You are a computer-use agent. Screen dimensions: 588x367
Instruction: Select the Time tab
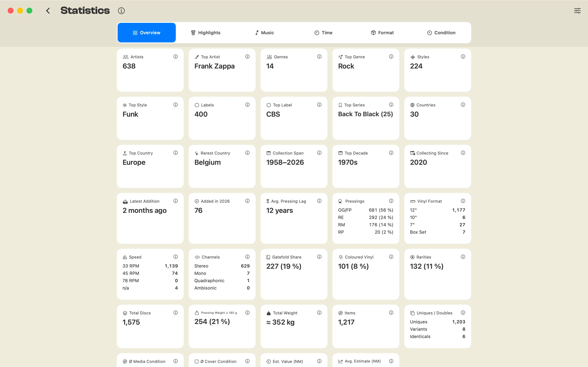tap(323, 33)
